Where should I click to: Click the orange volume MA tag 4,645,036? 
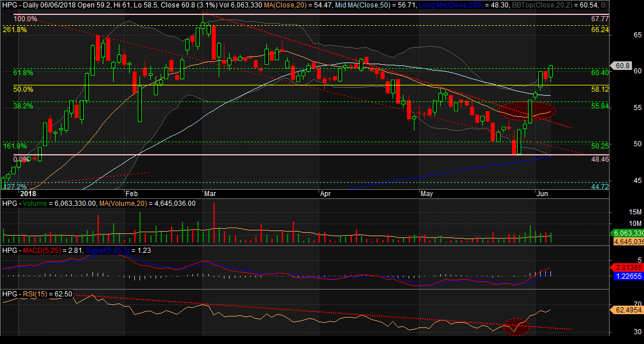click(x=626, y=242)
